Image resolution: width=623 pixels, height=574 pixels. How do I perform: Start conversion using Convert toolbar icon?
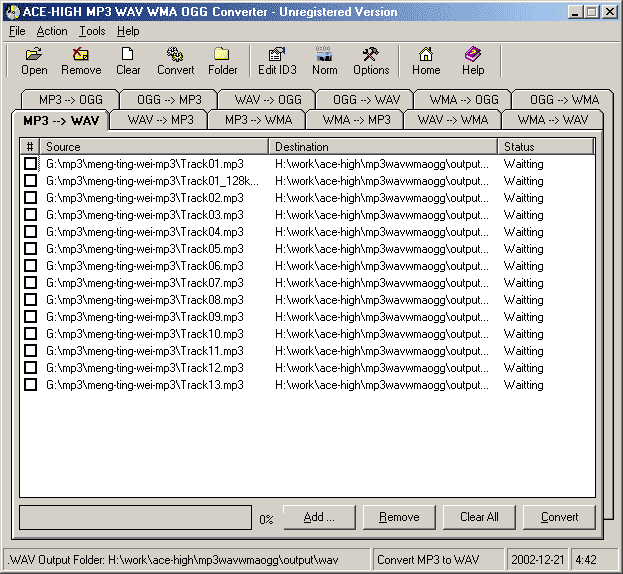point(175,61)
